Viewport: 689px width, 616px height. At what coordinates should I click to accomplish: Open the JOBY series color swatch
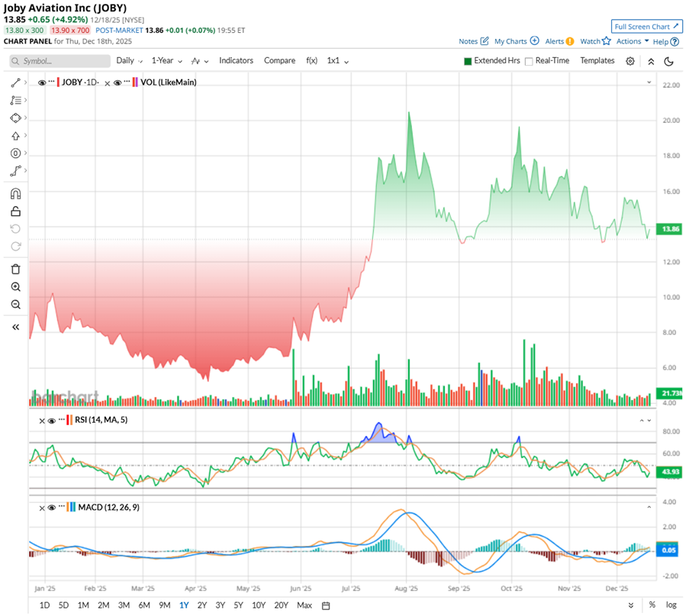click(58, 82)
